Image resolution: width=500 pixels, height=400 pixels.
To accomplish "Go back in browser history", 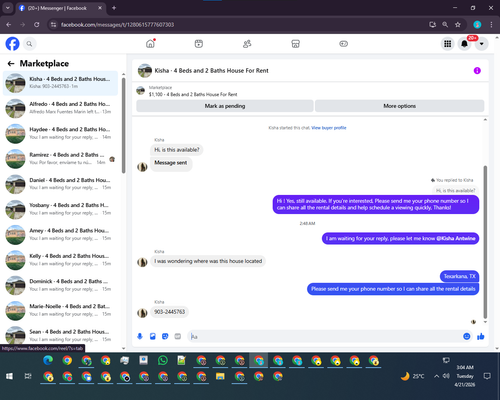I will [x=9, y=25].
